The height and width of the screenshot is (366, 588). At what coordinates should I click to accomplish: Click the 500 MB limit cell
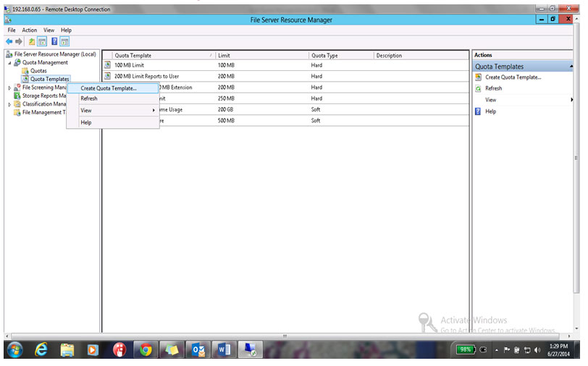[x=226, y=121]
